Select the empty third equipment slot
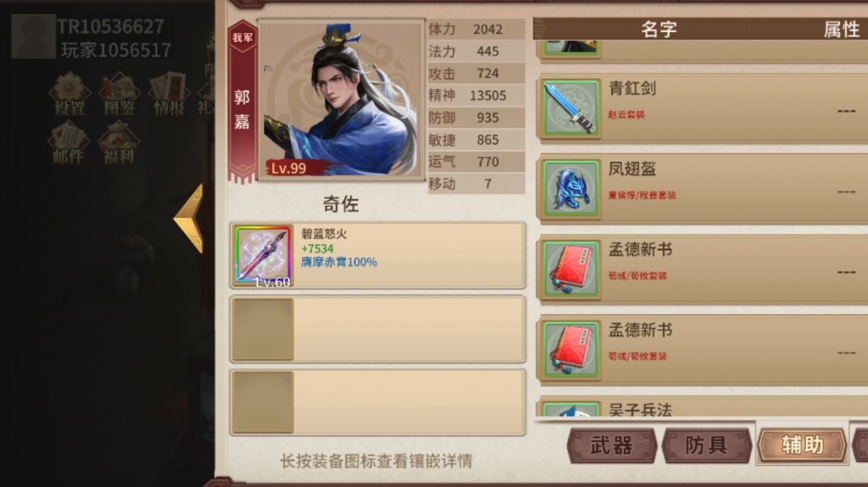 378,403
